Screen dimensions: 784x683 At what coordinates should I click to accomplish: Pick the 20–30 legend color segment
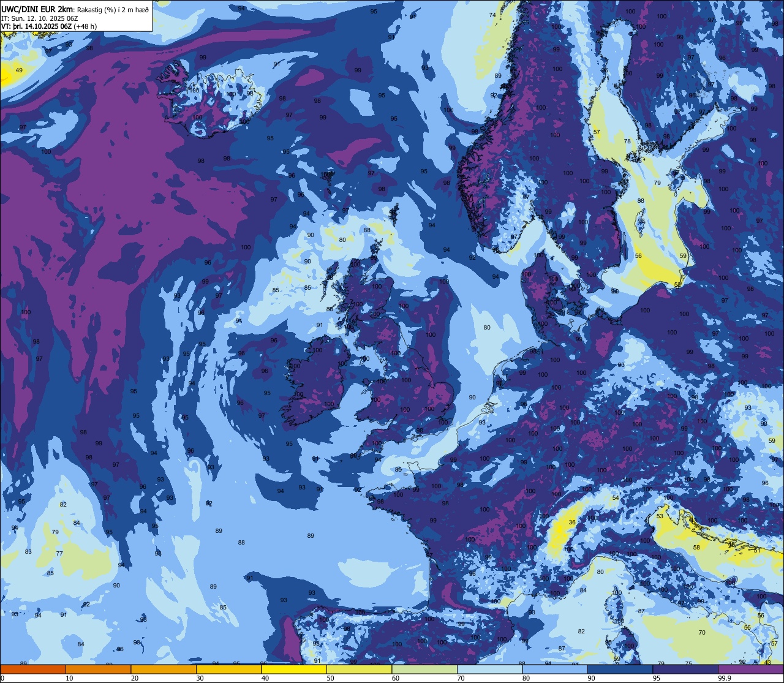[164, 669]
